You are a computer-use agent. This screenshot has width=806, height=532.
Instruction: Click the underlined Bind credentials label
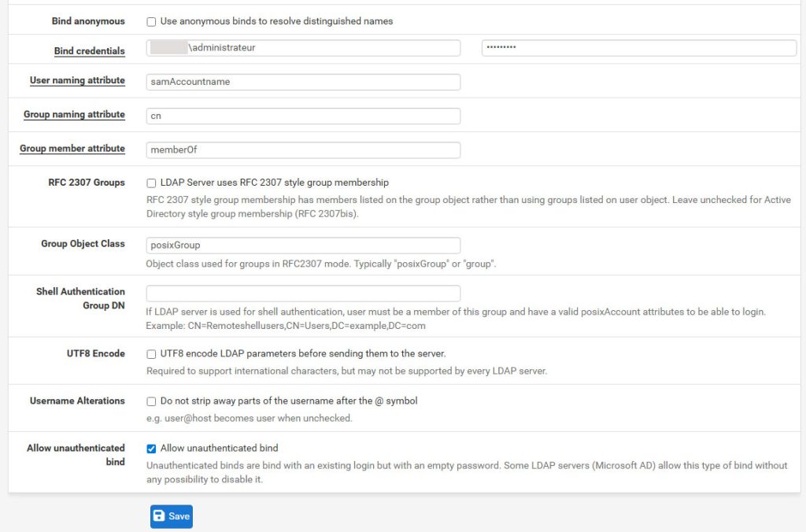pos(89,51)
